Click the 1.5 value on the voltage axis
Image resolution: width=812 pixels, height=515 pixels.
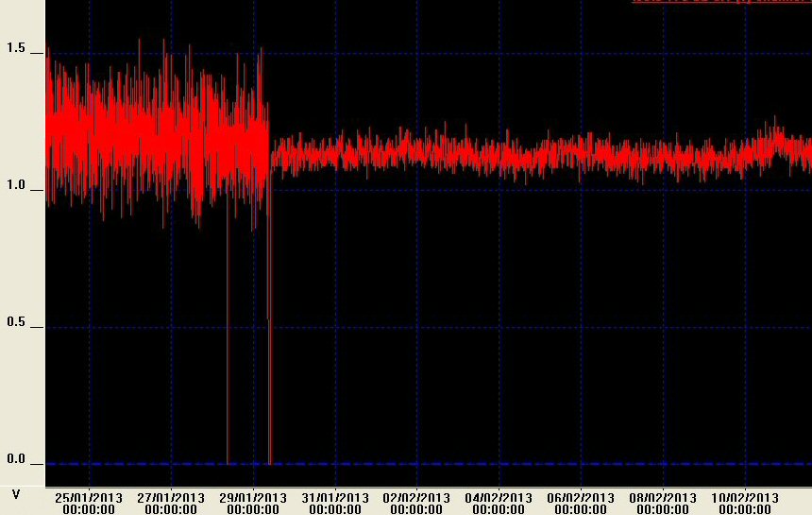[16, 48]
